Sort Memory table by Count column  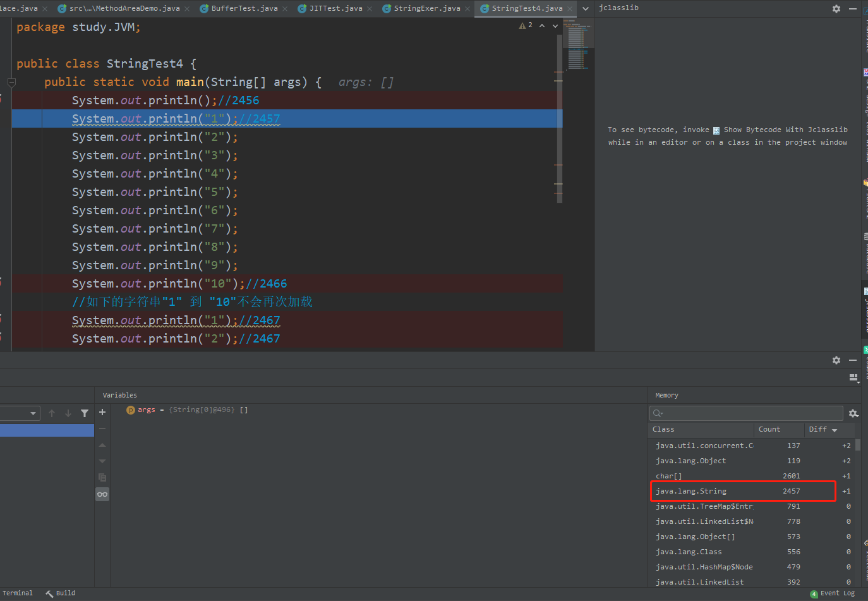click(x=780, y=430)
